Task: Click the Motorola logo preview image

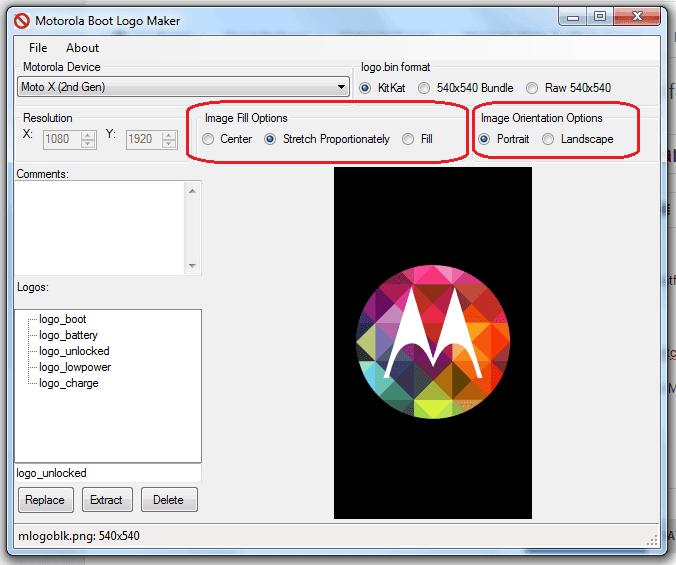Action: click(x=433, y=343)
